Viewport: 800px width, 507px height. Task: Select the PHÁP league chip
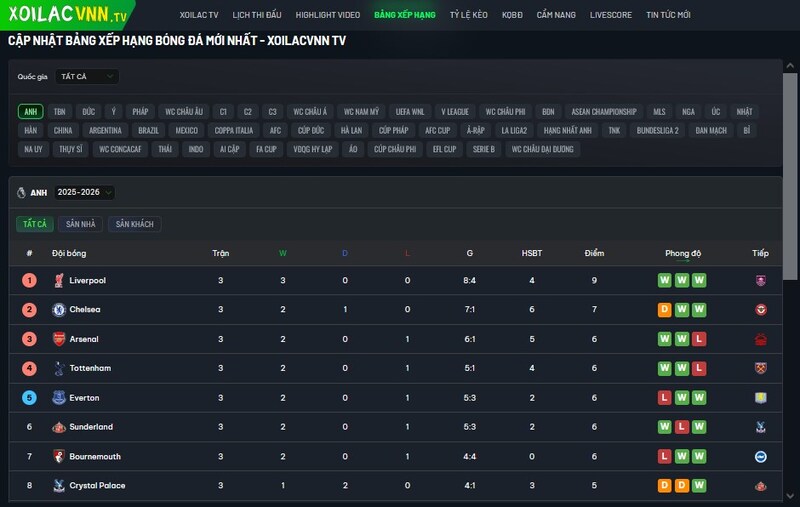(x=140, y=112)
